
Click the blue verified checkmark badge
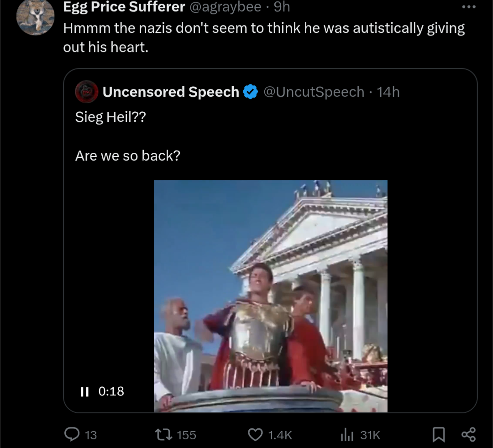coord(250,92)
